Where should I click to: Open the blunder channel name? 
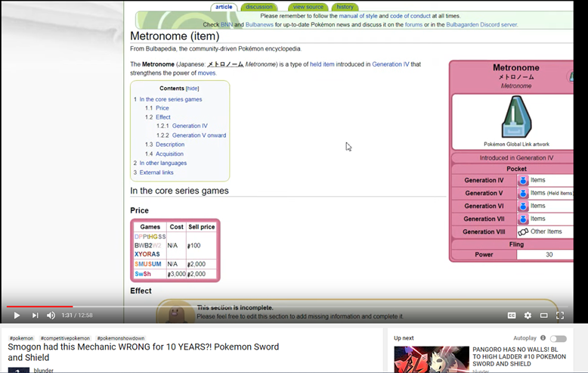tap(44, 371)
